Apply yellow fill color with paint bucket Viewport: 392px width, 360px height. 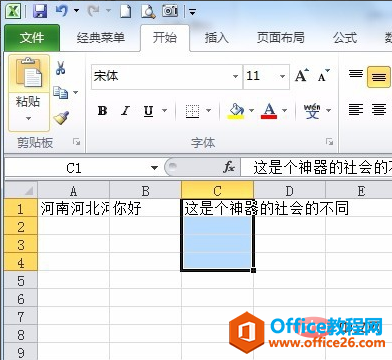tap(236, 111)
